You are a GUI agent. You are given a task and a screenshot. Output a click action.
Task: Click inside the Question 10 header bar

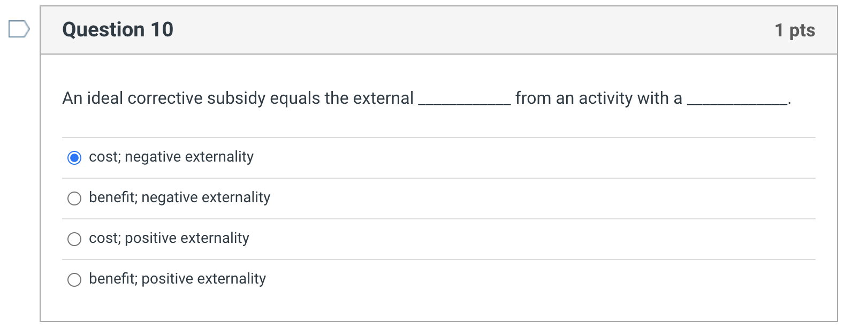pos(428,29)
